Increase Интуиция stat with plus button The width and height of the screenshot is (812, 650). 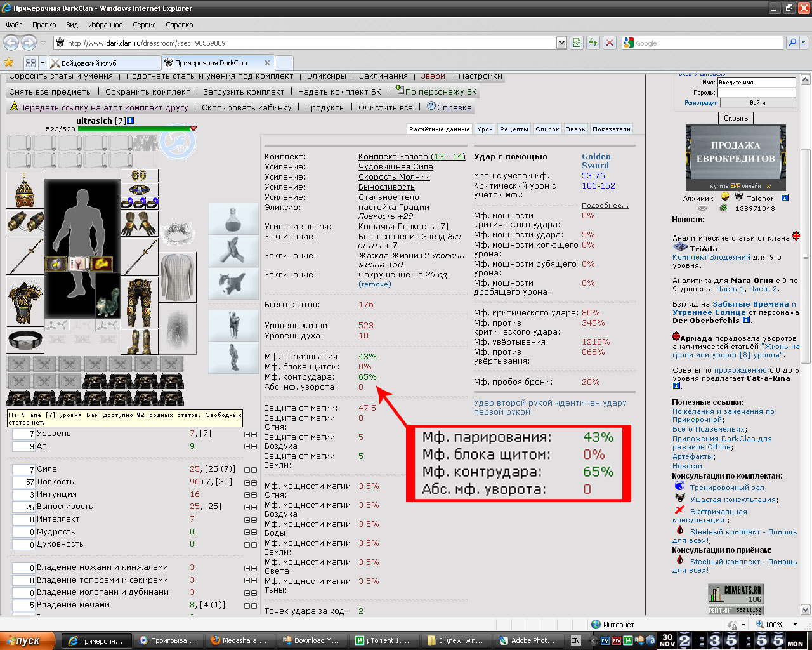tap(254, 495)
